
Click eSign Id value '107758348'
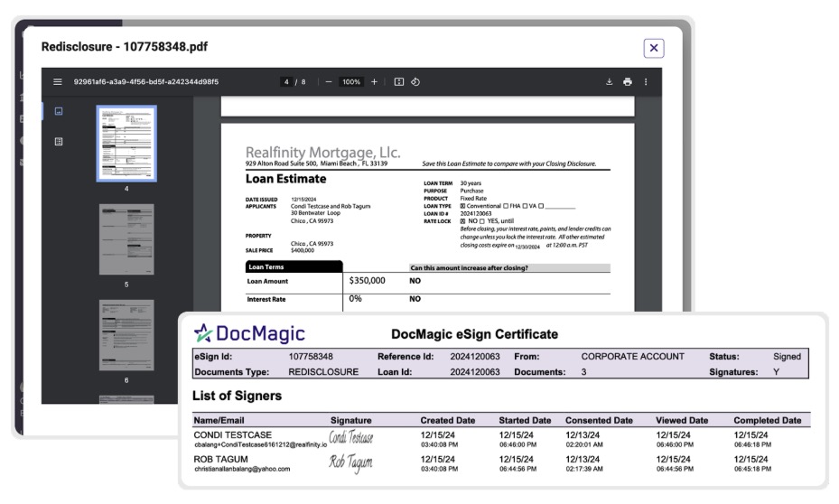tap(311, 357)
